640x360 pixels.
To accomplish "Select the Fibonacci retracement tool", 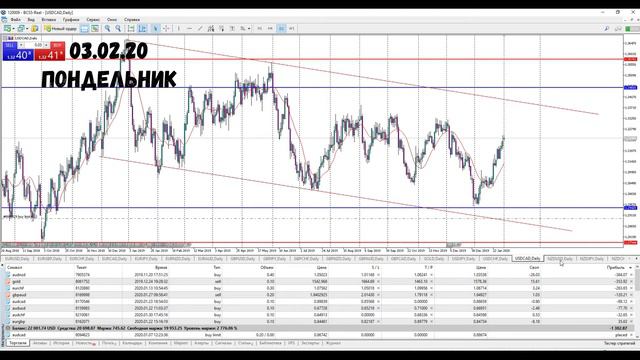I will pyautogui.click(x=221, y=29).
